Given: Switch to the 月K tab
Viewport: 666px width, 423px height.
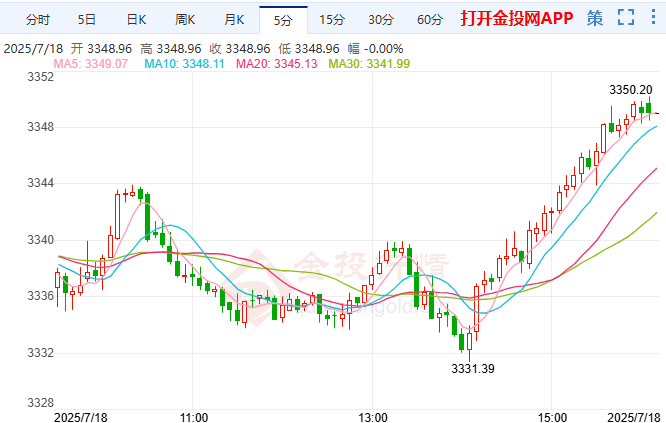Looking at the screenshot, I should (234, 20).
